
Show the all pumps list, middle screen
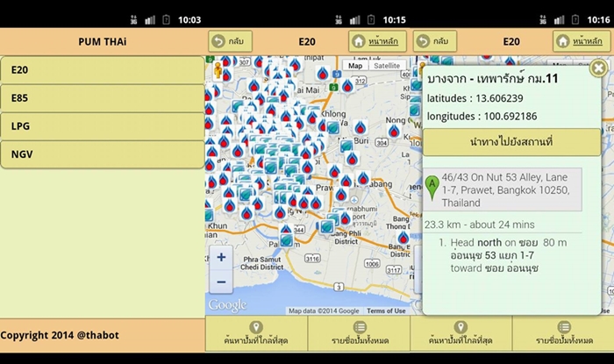[360, 333]
